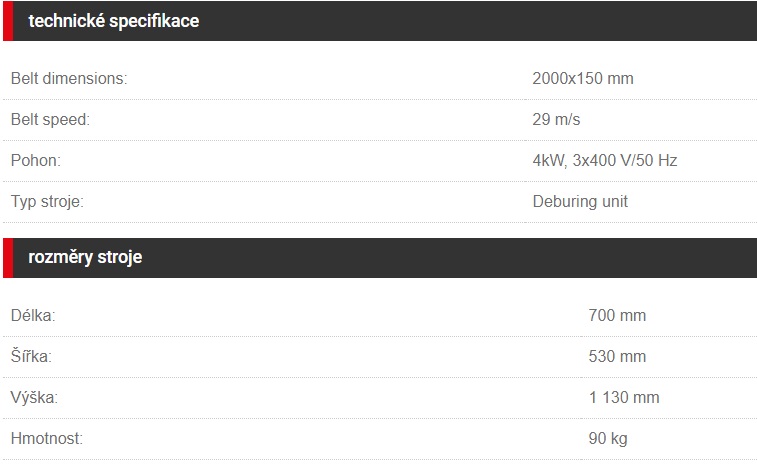This screenshot has height=473, width=757.
Task: Click the Typ stroje label
Action: point(47,201)
